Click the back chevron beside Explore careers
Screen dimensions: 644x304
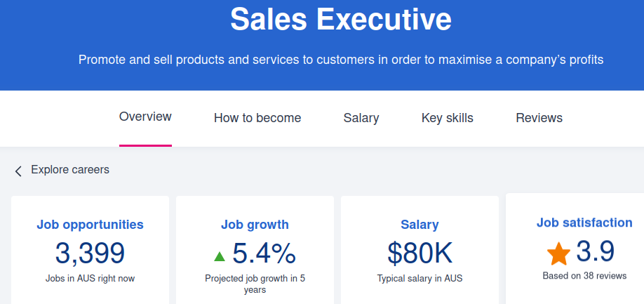point(18,171)
